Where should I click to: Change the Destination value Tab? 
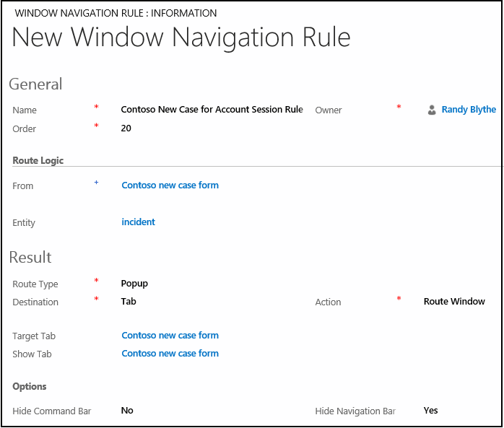point(129,302)
